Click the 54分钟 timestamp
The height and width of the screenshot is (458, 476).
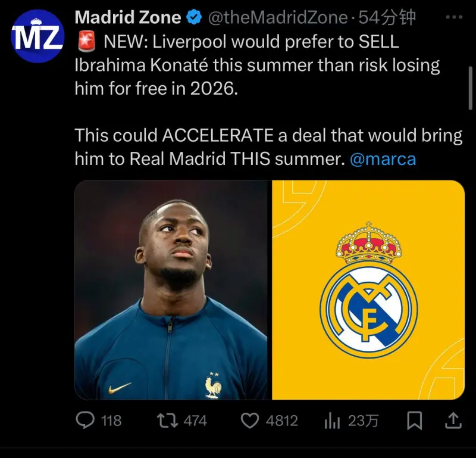coord(387,17)
